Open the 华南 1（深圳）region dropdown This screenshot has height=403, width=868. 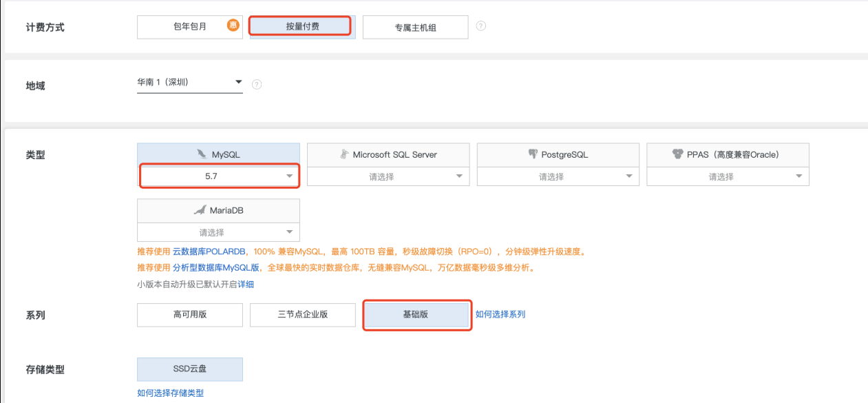(x=190, y=82)
